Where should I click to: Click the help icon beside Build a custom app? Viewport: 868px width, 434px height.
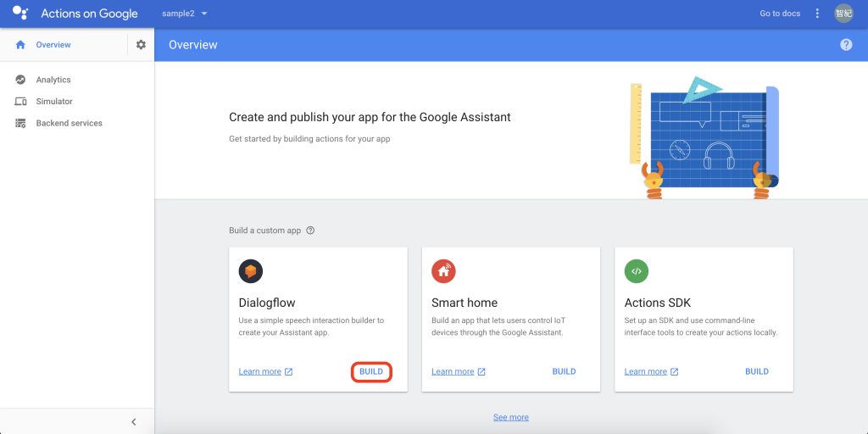(x=310, y=231)
